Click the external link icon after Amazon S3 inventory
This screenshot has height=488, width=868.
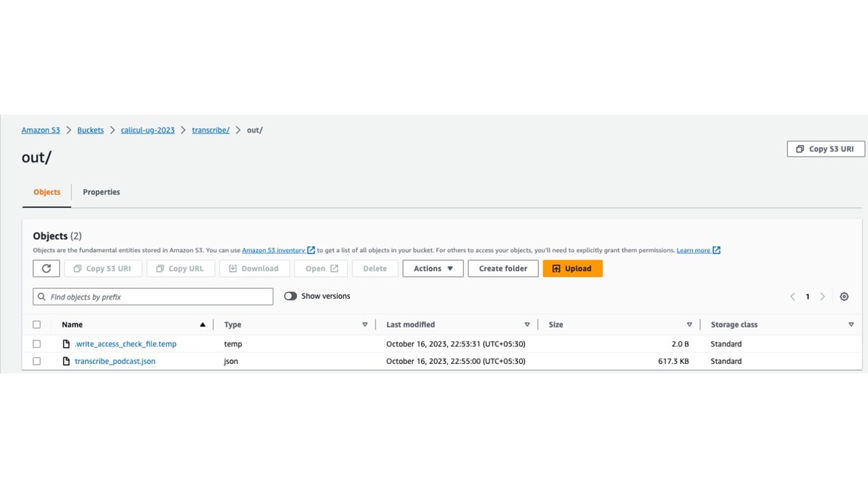[311, 250]
